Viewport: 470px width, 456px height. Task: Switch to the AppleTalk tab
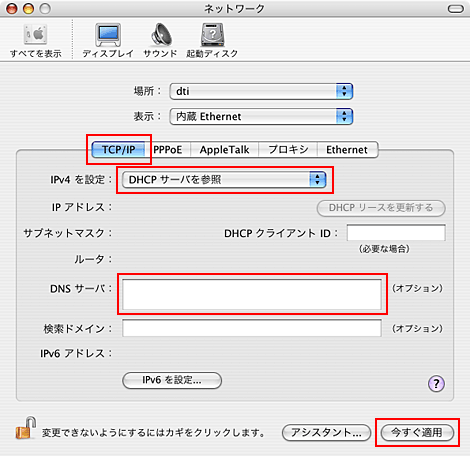[224, 150]
